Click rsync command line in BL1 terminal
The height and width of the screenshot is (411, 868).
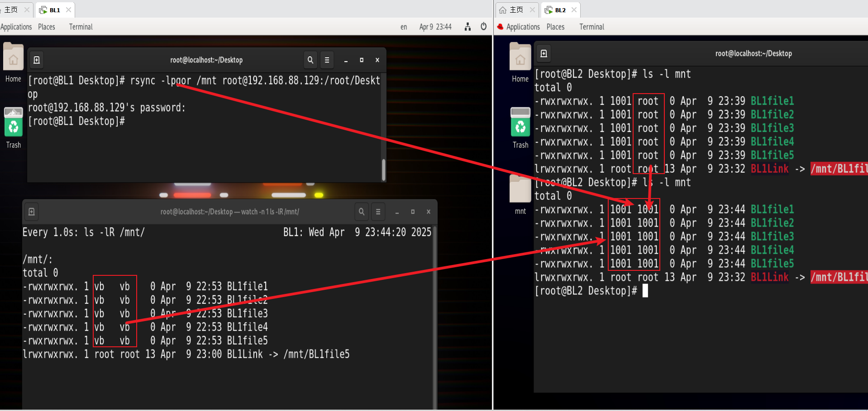[x=204, y=87]
